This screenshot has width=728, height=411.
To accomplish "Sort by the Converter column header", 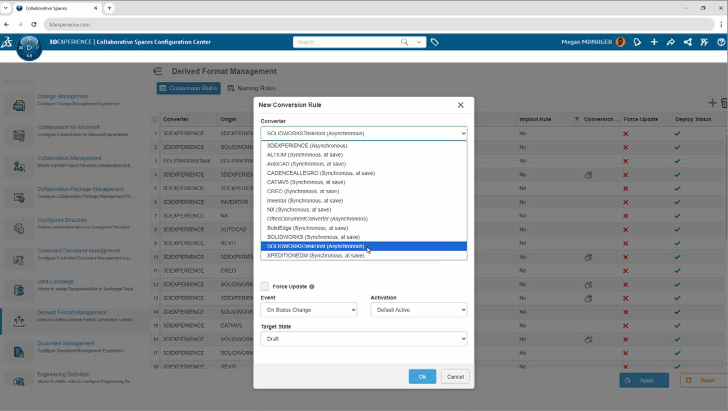I will (x=176, y=119).
